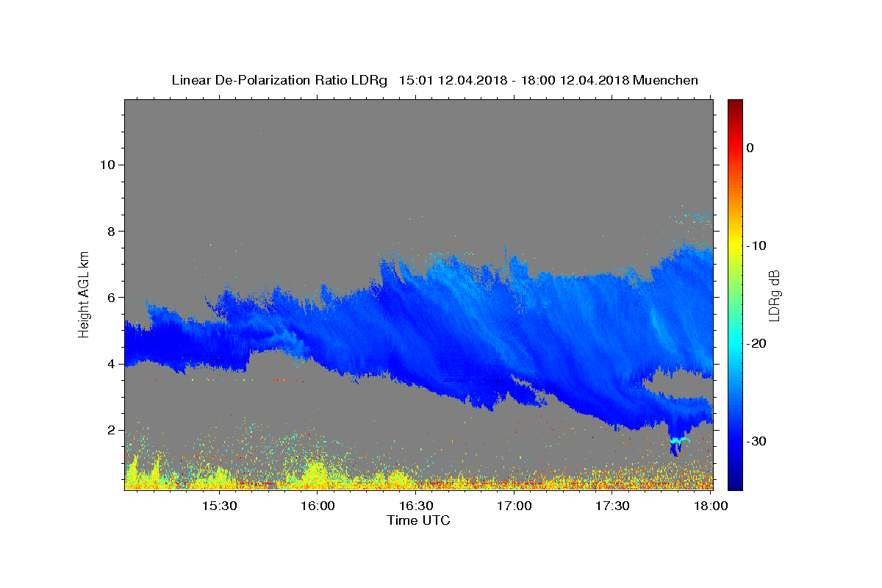Click the height tick label "8"

(x=110, y=231)
